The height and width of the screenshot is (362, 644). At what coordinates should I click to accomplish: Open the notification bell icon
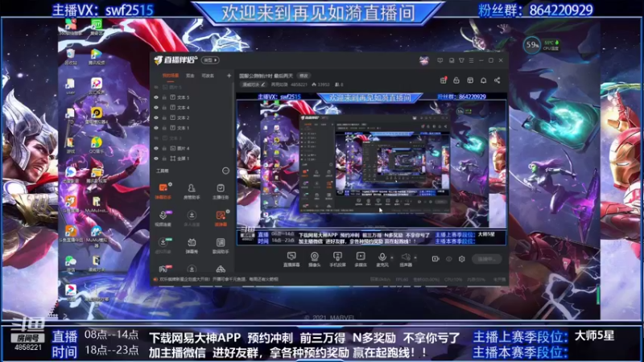coord(484,80)
